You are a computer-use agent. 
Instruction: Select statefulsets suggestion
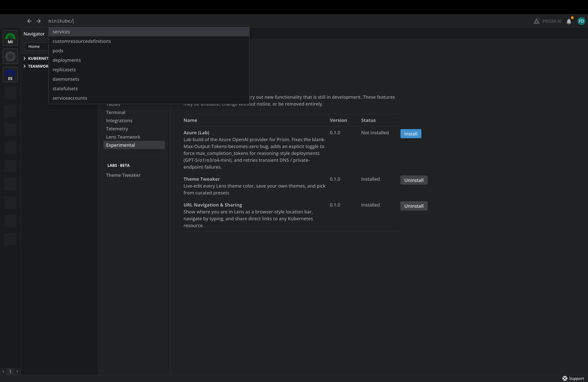tap(149, 88)
